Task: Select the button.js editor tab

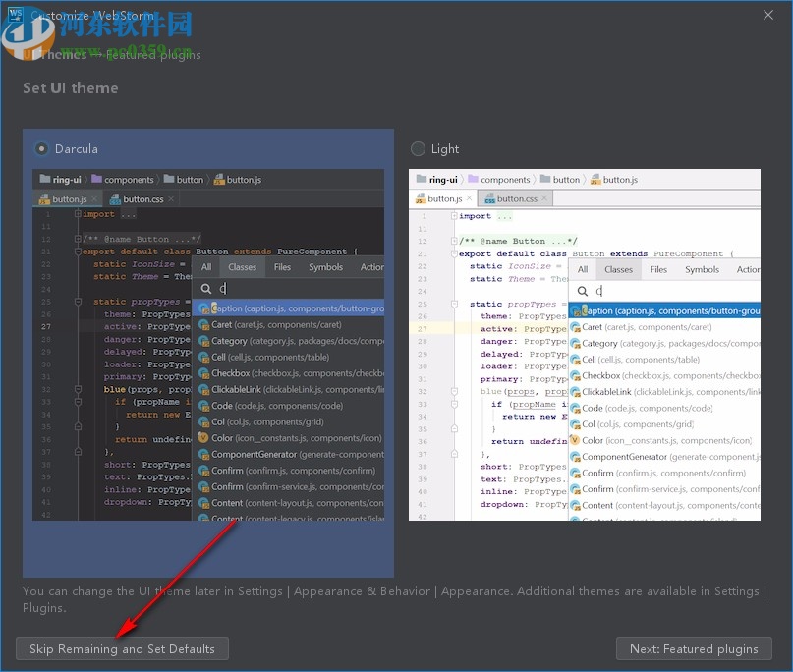Action: 67,199
